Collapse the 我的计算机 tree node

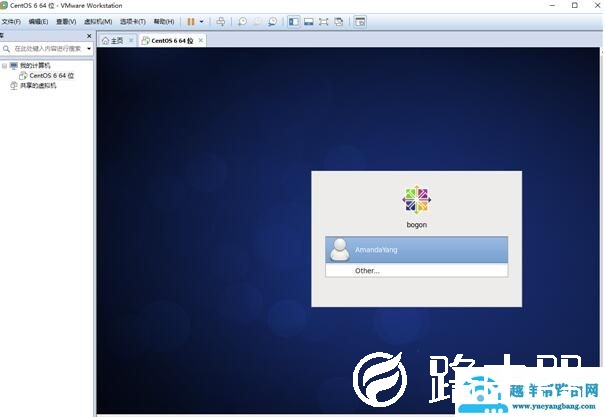pyautogui.click(x=4, y=66)
